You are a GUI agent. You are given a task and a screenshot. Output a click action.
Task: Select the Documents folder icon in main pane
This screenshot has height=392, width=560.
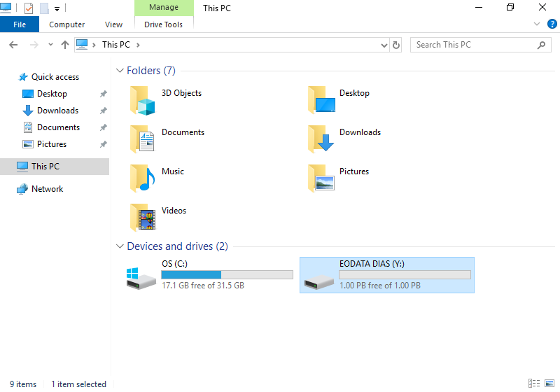point(143,139)
